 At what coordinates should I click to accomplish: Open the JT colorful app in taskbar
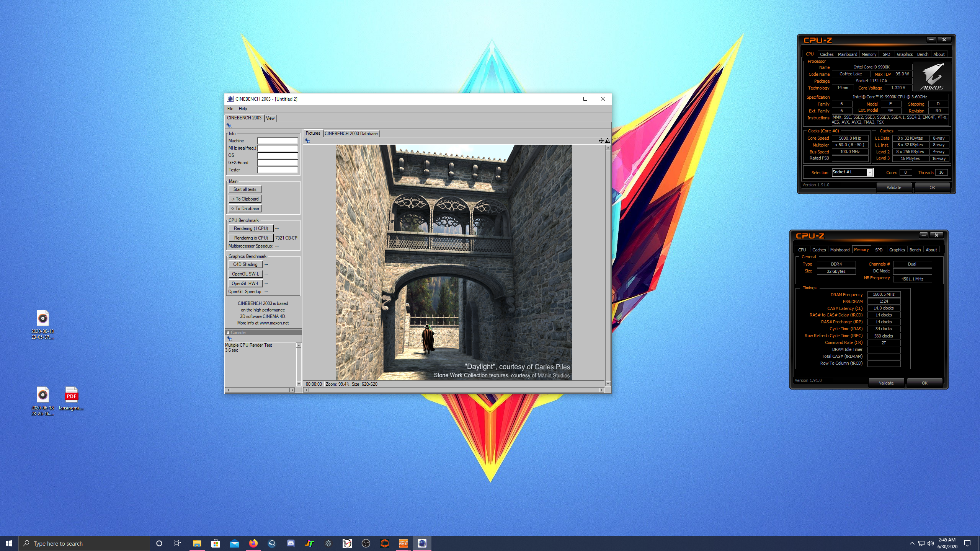309,543
